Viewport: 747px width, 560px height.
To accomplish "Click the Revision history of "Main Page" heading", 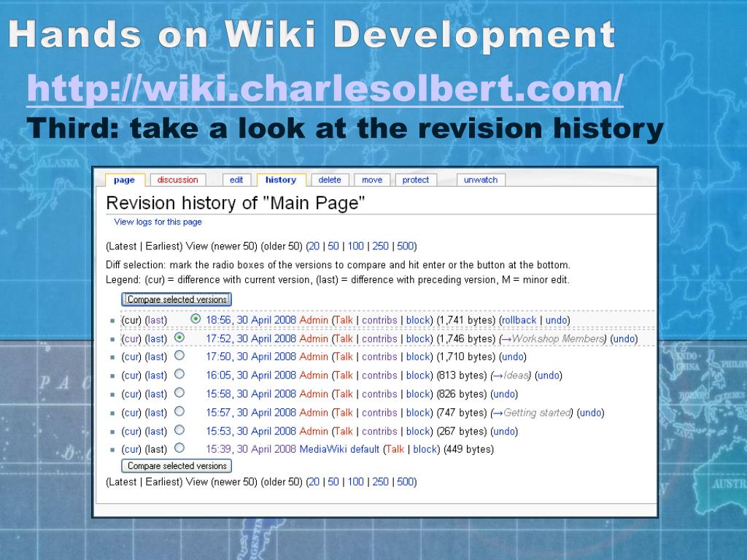I will pos(236,203).
